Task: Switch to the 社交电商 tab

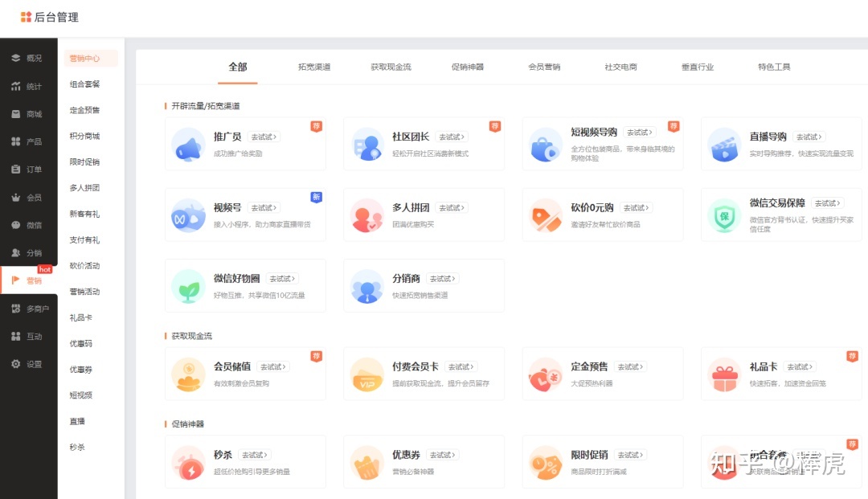Action: tap(620, 67)
